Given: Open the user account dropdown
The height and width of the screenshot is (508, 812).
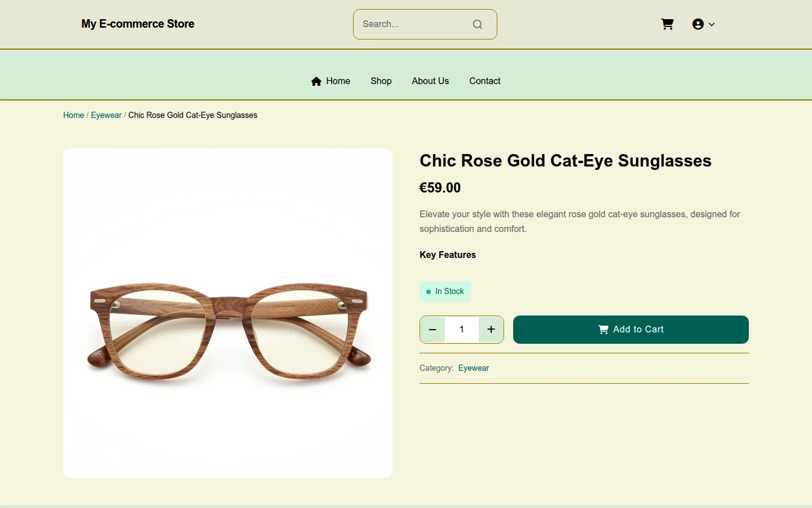Looking at the screenshot, I should 703,24.
